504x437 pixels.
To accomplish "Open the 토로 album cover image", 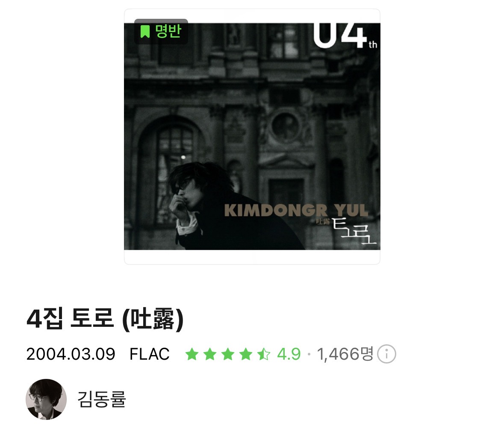I will tap(252, 136).
